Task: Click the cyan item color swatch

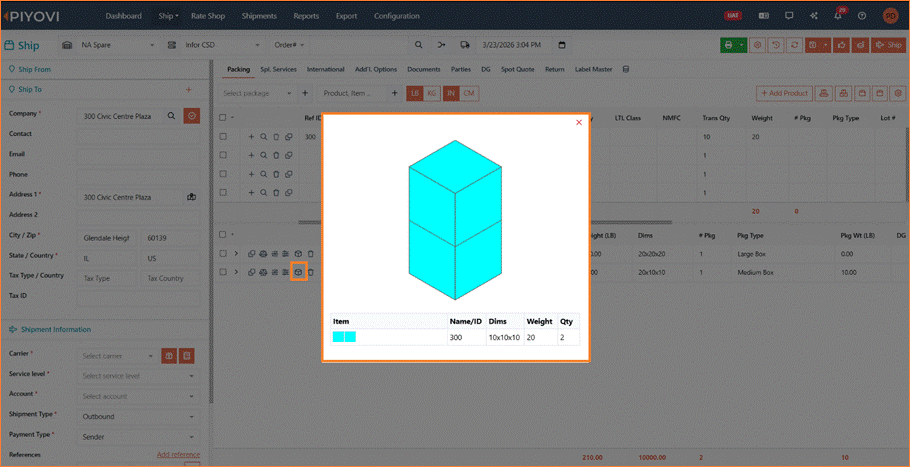Action: [x=344, y=337]
